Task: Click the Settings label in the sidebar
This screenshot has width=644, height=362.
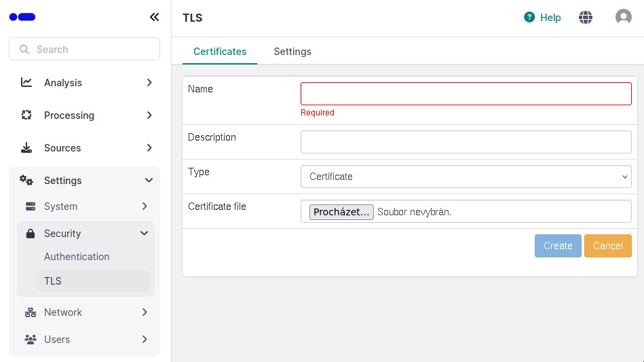Action: [63, 181]
